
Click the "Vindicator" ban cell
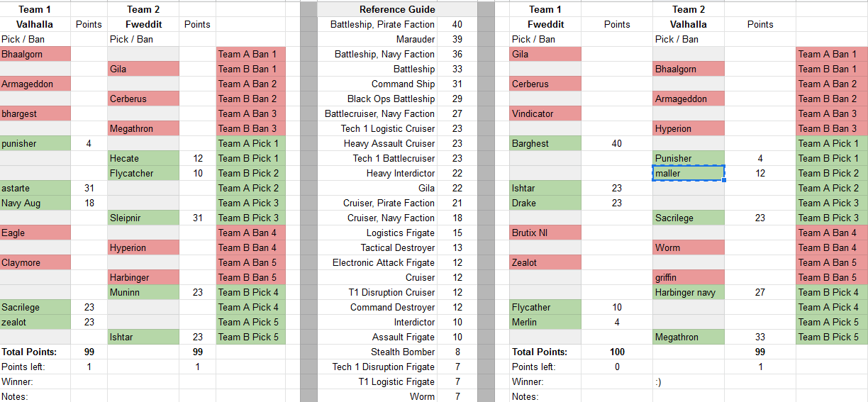[x=545, y=113]
